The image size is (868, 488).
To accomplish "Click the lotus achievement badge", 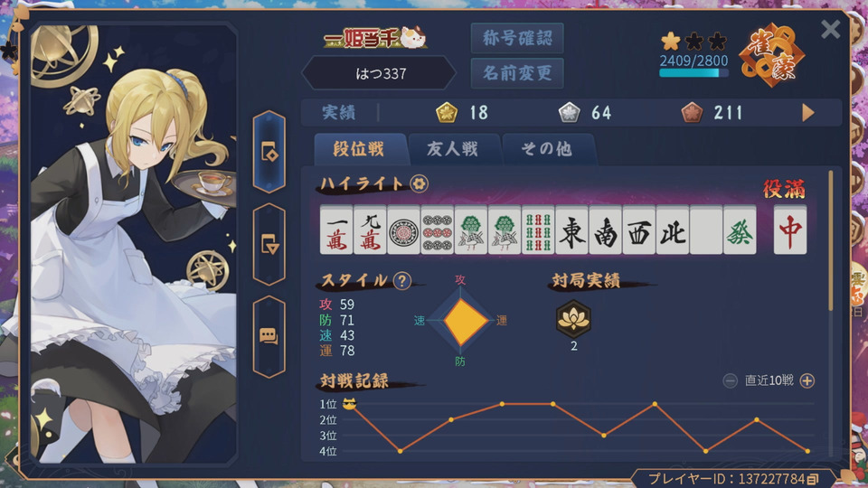I will point(573,319).
